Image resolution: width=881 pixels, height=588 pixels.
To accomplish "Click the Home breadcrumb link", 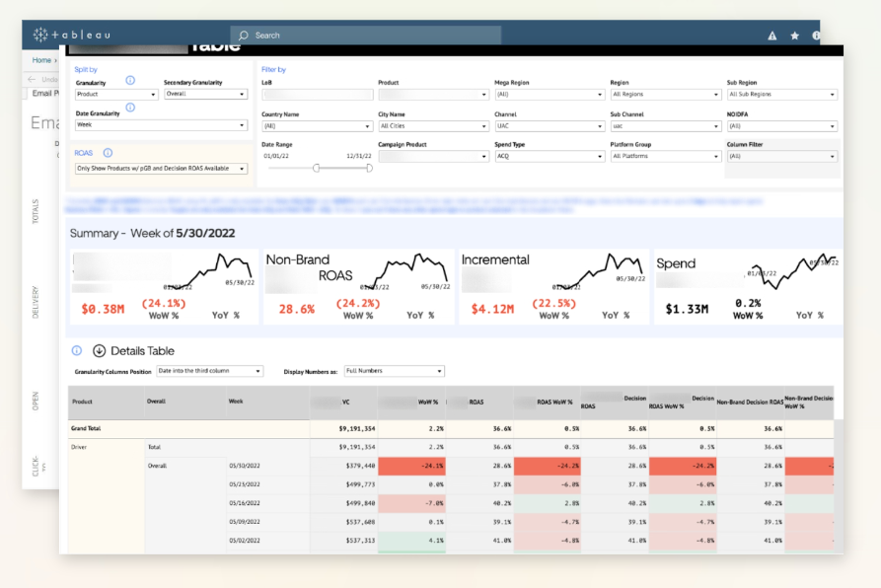I will (x=41, y=60).
